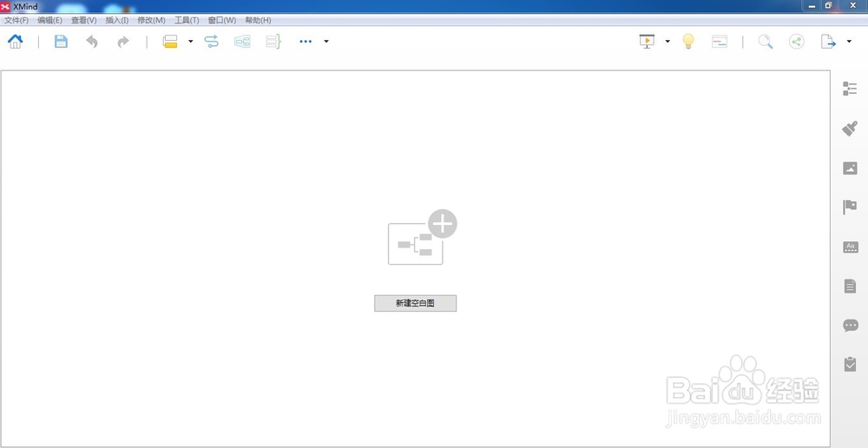The width and height of the screenshot is (868, 448).
Task: Open the Markers flag panel
Action: pos(850,208)
